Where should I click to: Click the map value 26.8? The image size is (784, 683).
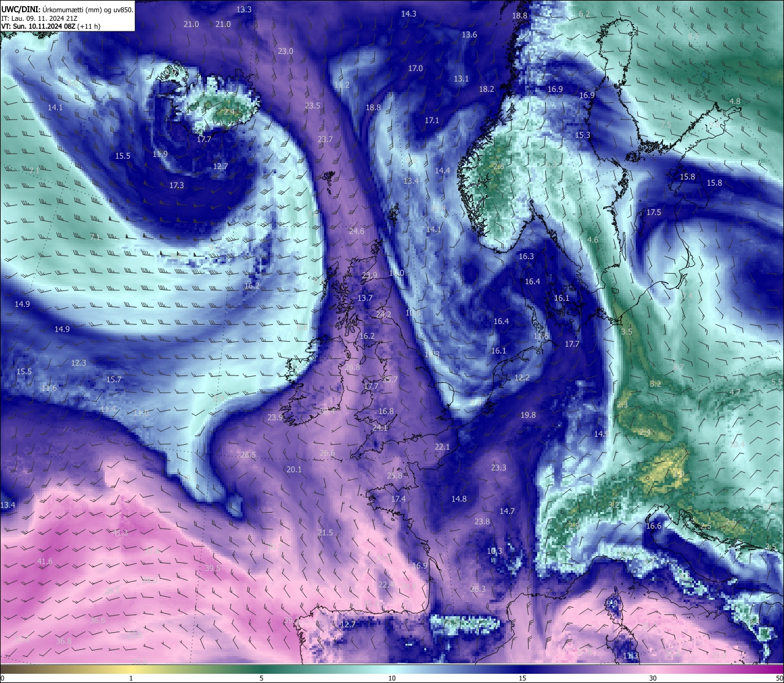(x=353, y=368)
